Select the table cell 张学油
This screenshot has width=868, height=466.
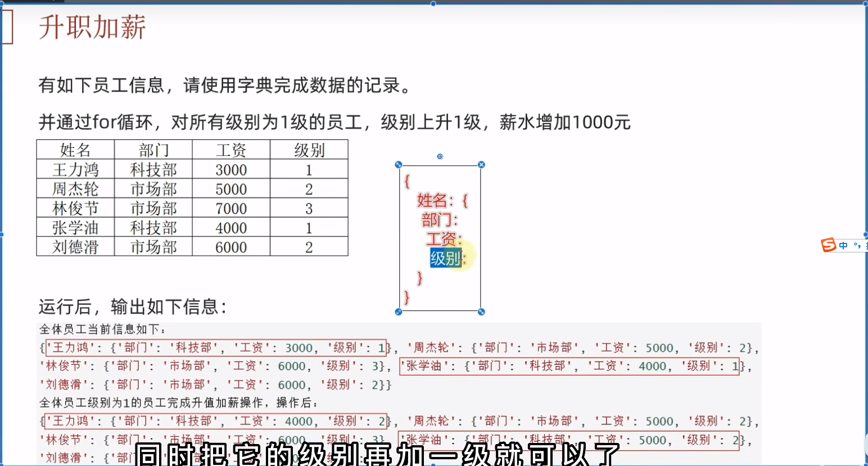[x=75, y=228]
